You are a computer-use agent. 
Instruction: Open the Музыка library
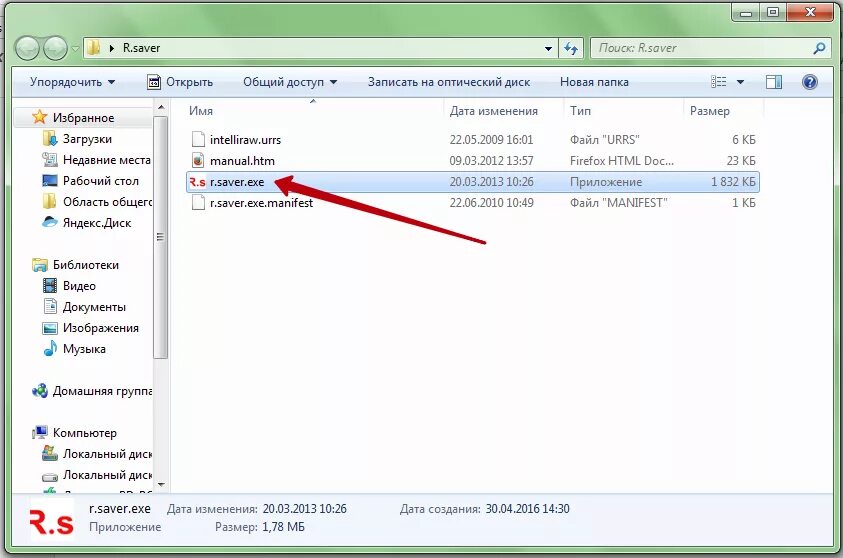click(84, 349)
